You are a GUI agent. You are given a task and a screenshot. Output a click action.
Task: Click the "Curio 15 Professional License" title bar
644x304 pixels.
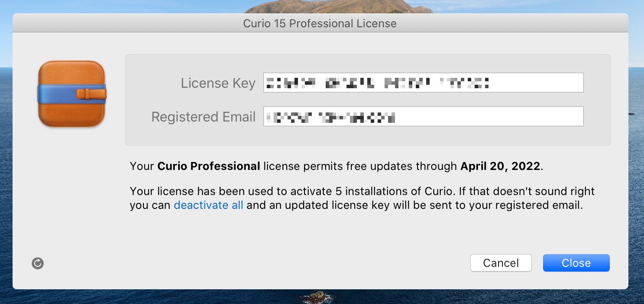(x=320, y=23)
